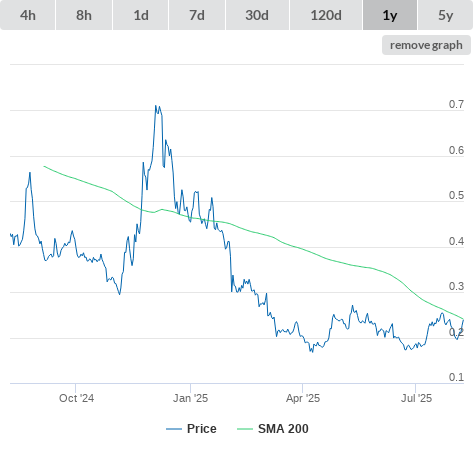
Task: Select the active 1y tab
Action: (390, 15)
